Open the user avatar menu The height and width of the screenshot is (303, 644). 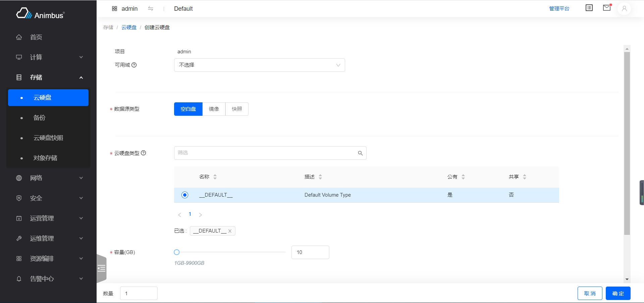(624, 9)
